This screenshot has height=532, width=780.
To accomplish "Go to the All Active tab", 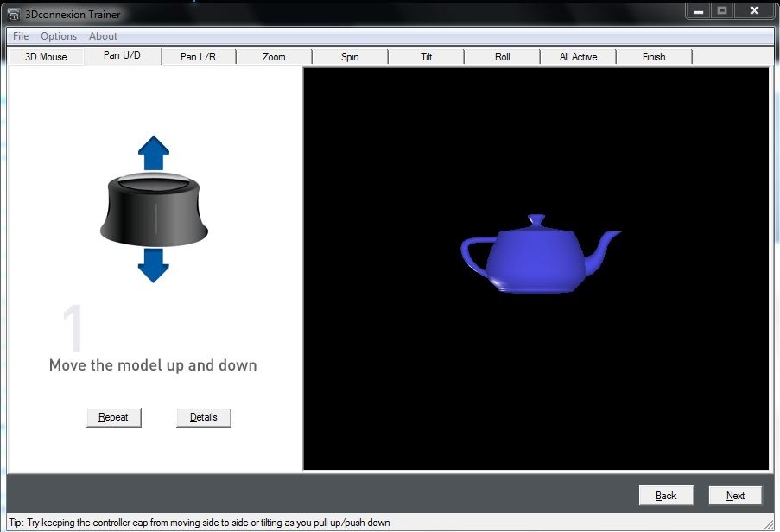I will coord(578,57).
